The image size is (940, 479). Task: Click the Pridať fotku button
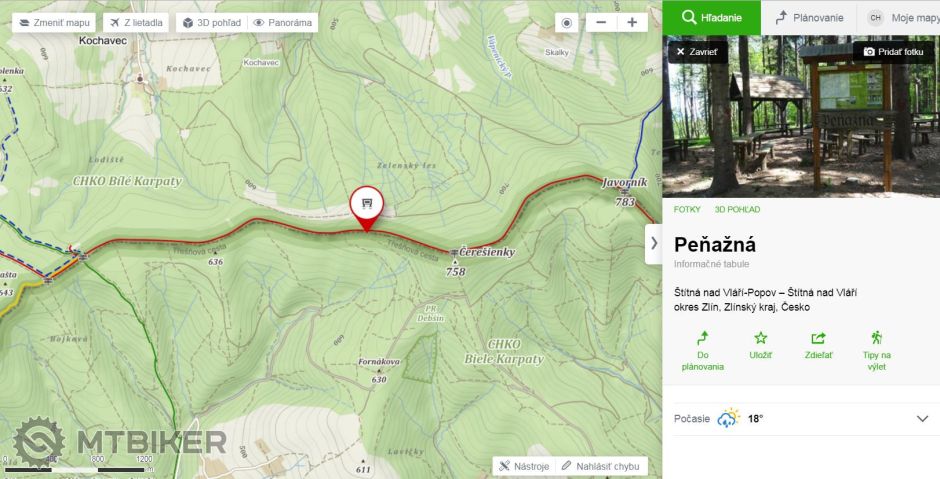tap(893, 51)
